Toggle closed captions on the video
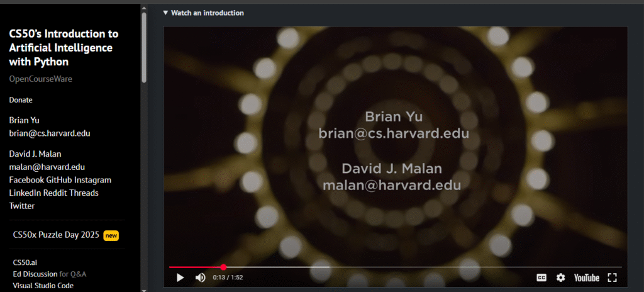Screen dimensions: 644x292 pos(541,278)
